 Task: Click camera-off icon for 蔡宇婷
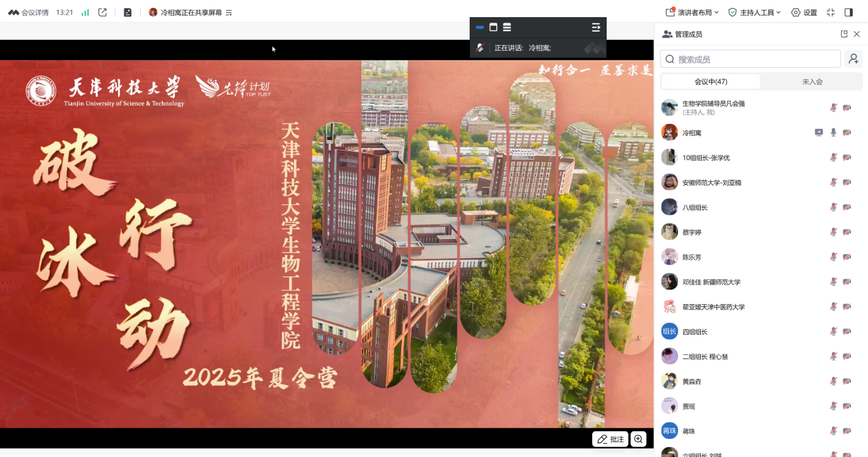click(847, 232)
